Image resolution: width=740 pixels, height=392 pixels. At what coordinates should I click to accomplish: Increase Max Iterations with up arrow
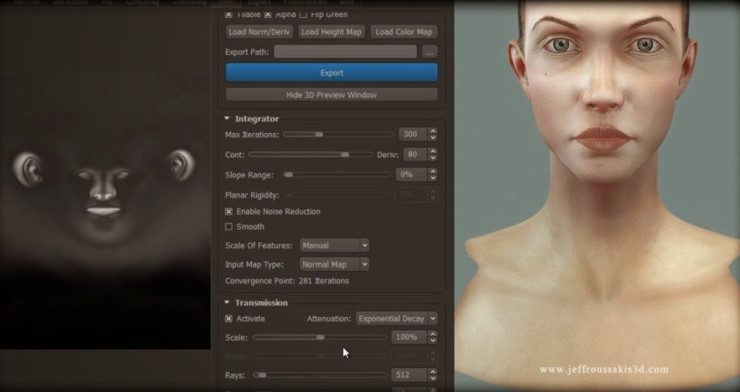(433, 131)
